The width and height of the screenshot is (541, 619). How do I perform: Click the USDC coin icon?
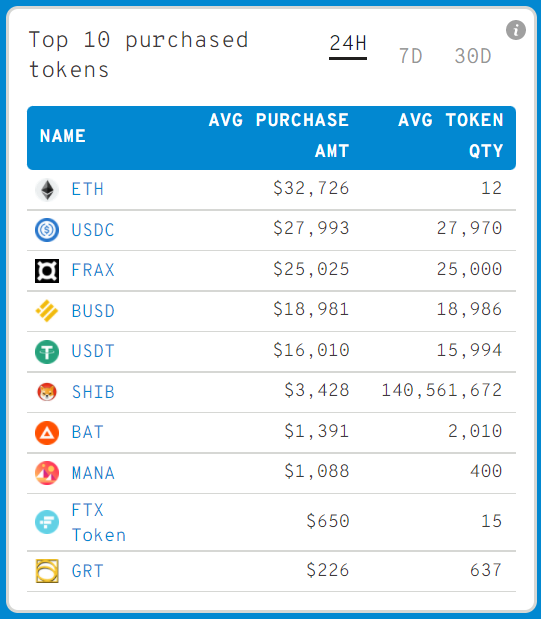tap(47, 230)
